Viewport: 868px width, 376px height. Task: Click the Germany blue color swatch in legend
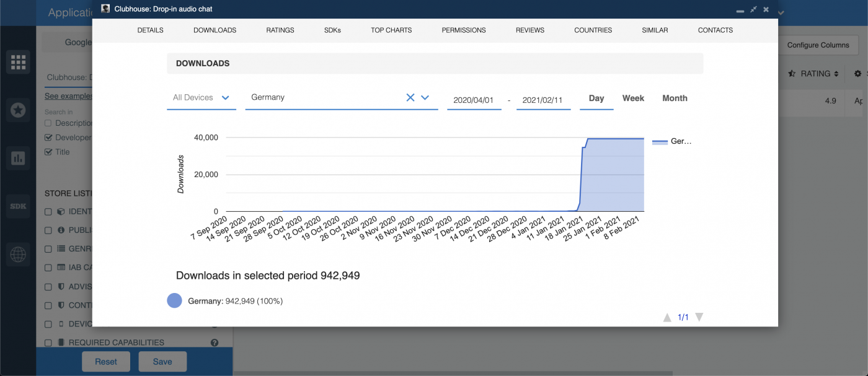174,300
